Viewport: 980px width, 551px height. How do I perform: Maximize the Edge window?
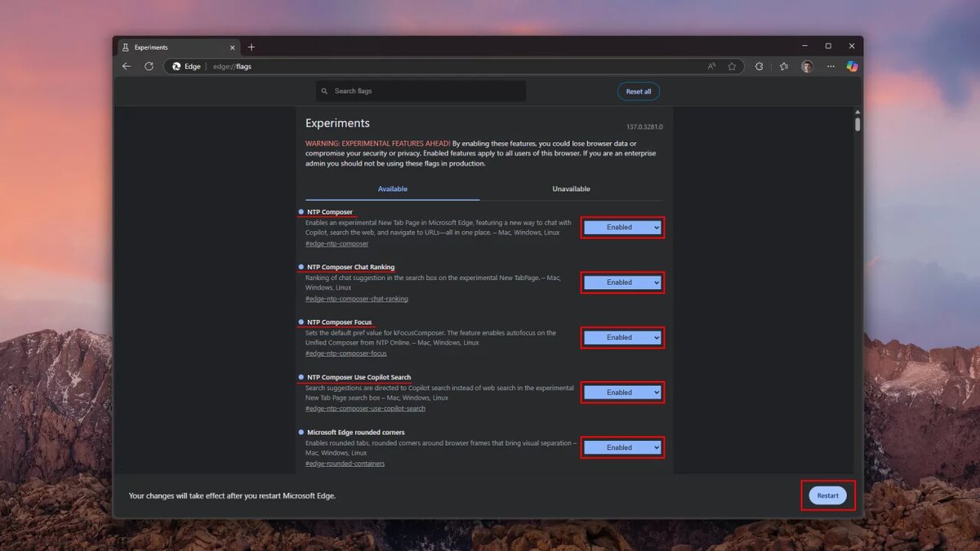tap(828, 47)
